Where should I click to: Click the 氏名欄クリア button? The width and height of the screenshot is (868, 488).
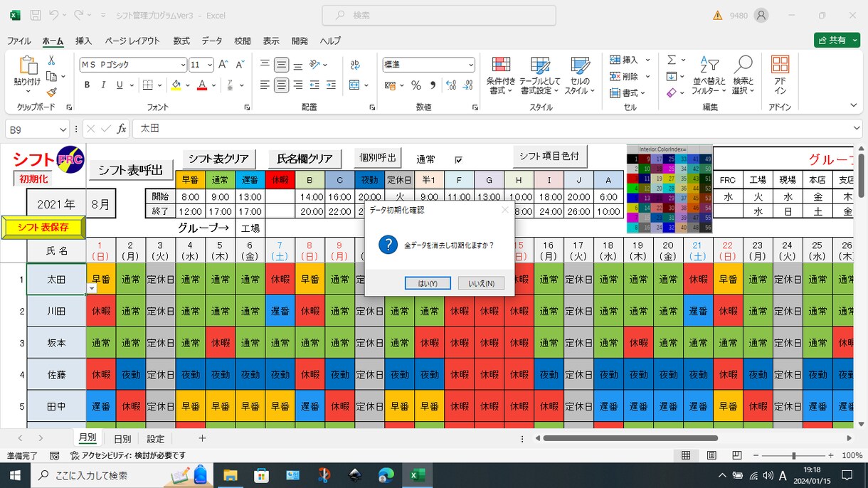[305, 158]
